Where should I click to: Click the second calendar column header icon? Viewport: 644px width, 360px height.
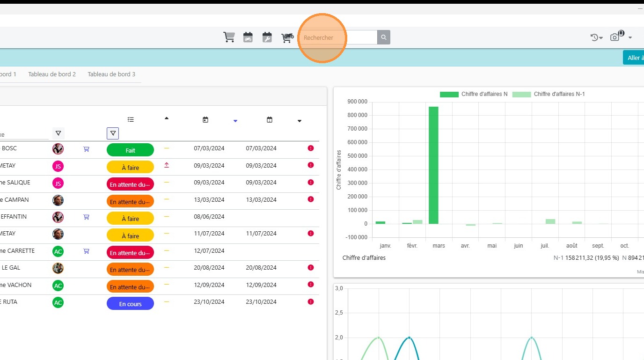(x=269, y=120)
